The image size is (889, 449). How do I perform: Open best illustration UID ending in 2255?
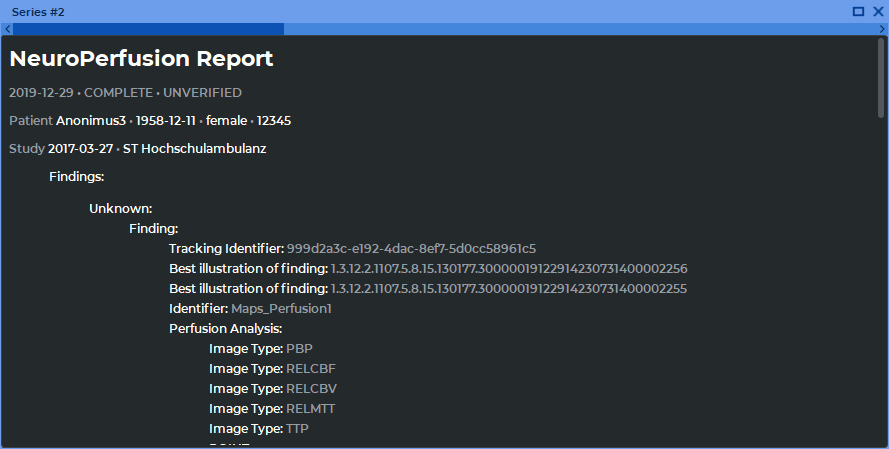(509, 289)
